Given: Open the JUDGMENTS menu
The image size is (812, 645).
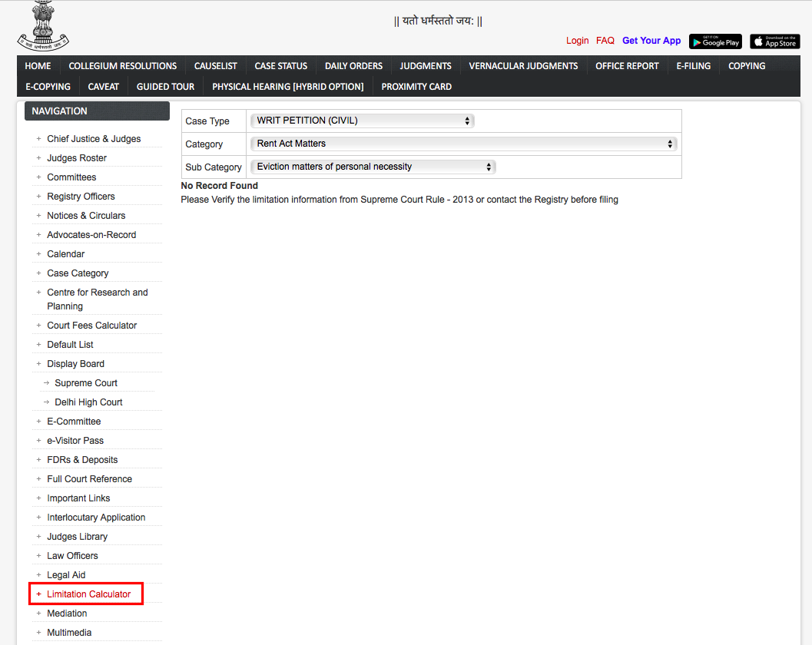Looking at the screenshot, I should click(x=425, y=66).
